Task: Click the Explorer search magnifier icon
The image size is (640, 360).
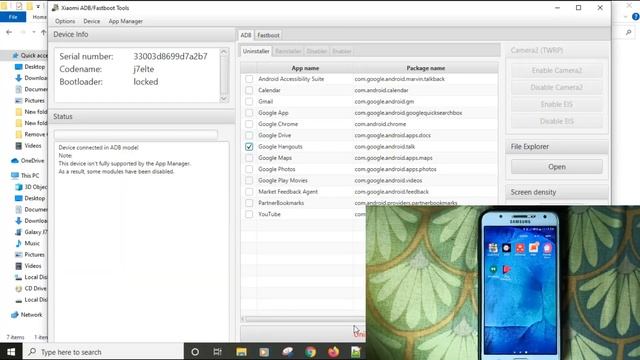Action: tap(629, 32)
